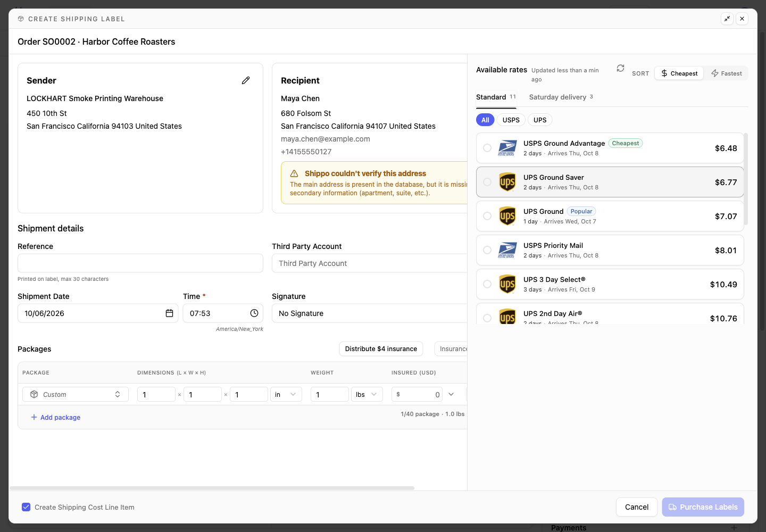
Task: Filter rates by UPS carrier
Action: [540, 120]
